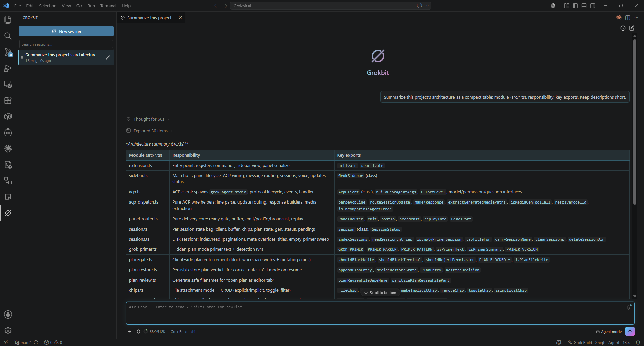This screenshot has width=644, height=346.
Task: Open the Accounts menu icon
Action: click(x=8, y=314)
